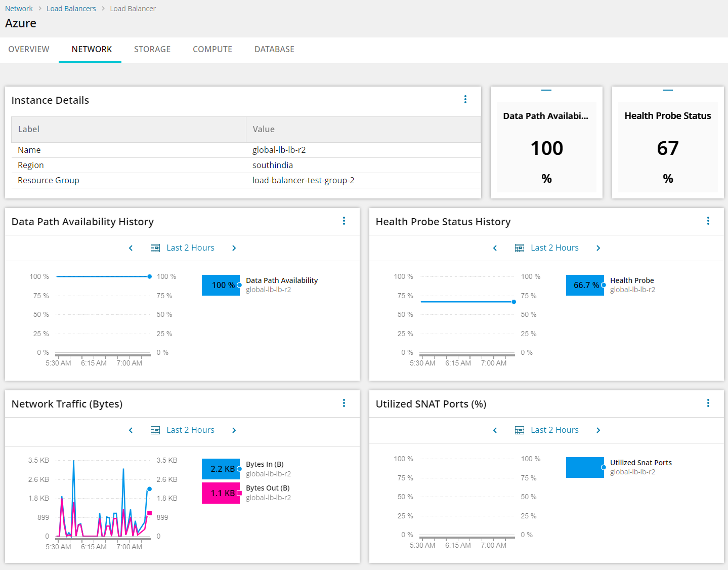This screenshot has height=570, width=728.
Task: Go to next time range in Health Probe History
Action: pyautogui.click(x=598, y=248)
